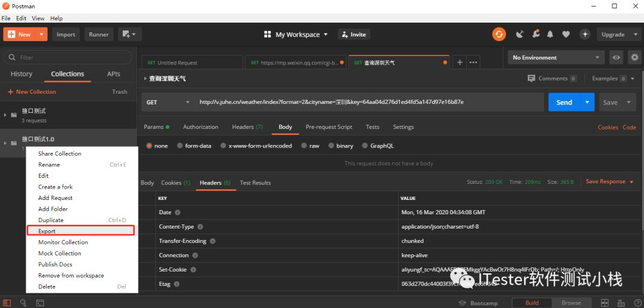Viewport: 644px width, 308px height.
Task: Switch to Build mode
Action: [532, 303]
